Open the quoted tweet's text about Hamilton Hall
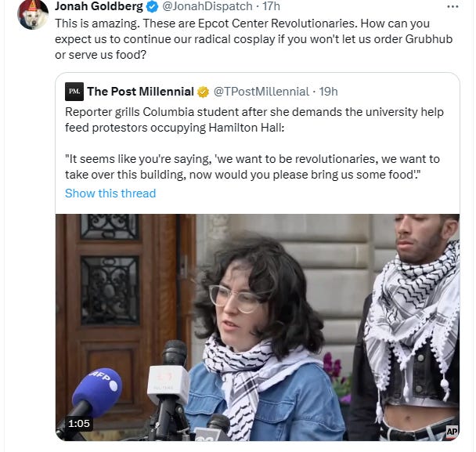This screenshot has height=452, width=476. (x=254, y=120)
